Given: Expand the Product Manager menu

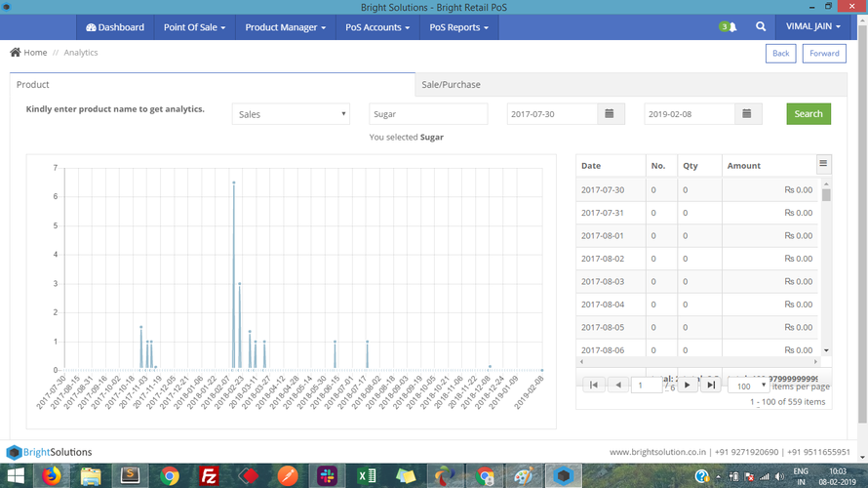Looking at the screenshot, I should click(285, 27).
